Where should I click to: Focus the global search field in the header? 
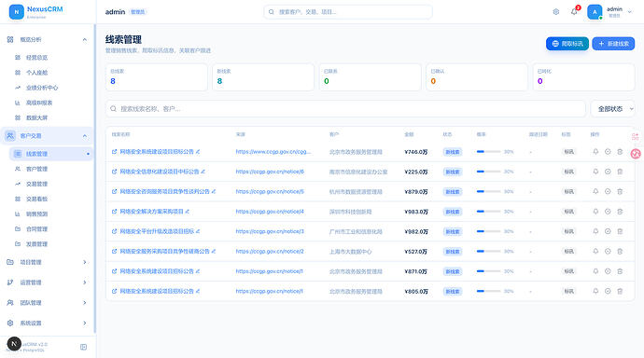[348, 12]
